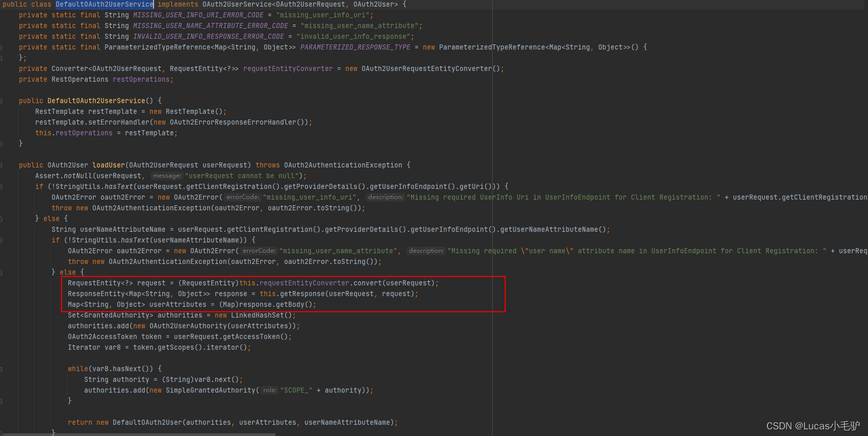Click the "invalid_user_info_response" string literal
868x436 pixels.
tap(353, 36)
